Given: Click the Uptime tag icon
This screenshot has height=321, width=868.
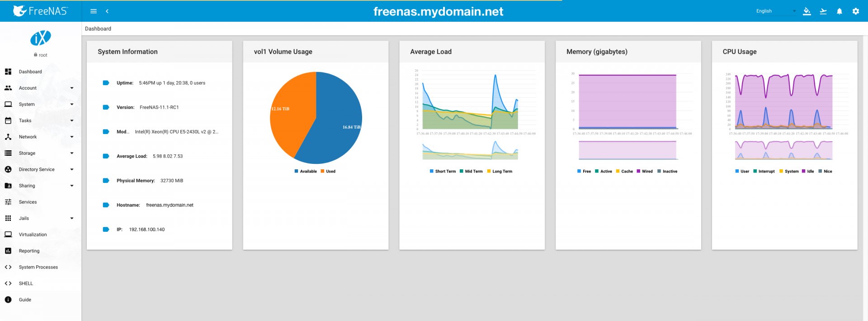Looking at the screenshot, I should (106, 83).
